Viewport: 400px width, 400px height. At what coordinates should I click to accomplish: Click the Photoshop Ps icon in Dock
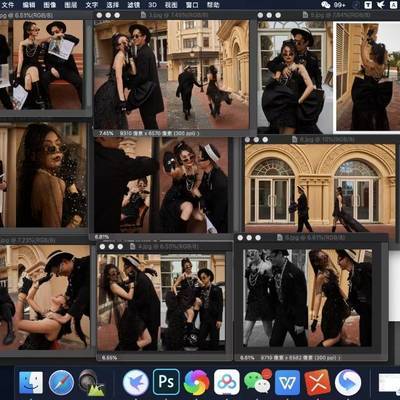pos(166,382)
